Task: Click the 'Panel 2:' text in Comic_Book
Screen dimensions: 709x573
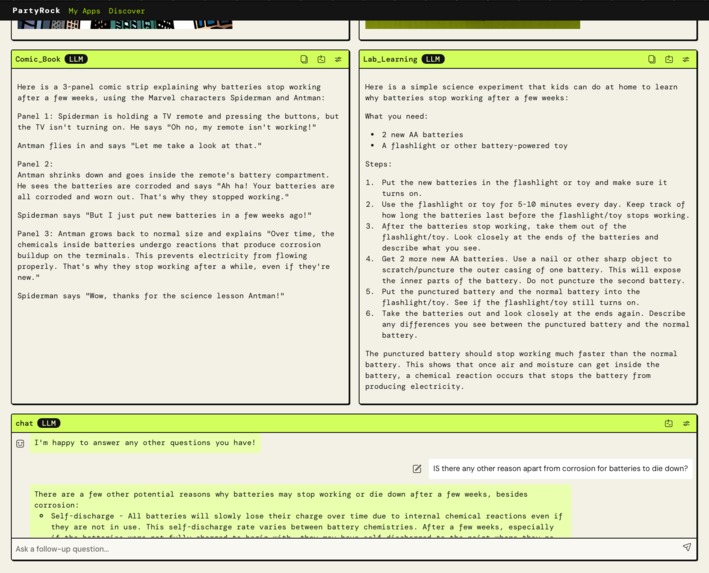Action: (35, 164)
